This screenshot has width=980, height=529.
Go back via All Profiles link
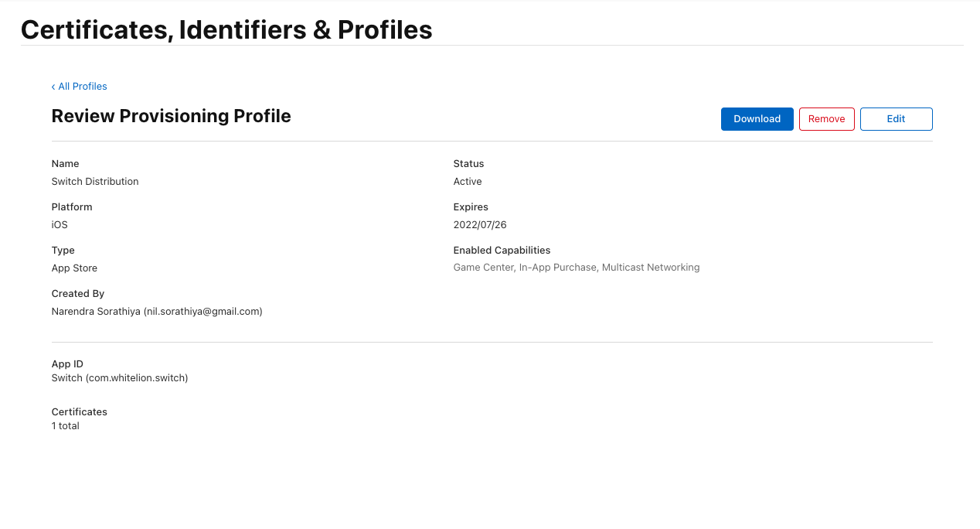pos(82,87)
